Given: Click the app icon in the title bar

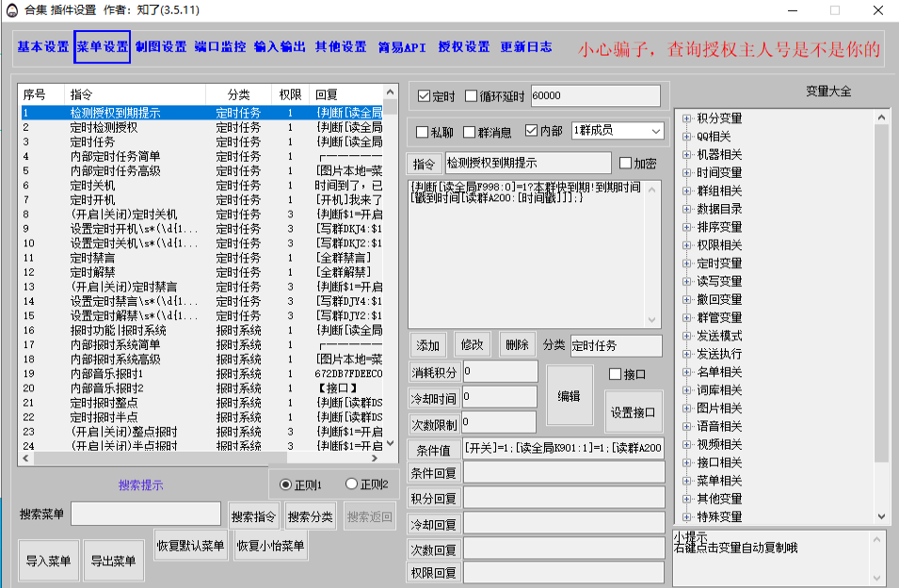Looking at the screenshot, I should pyautogui.click(x=12, y=10).
